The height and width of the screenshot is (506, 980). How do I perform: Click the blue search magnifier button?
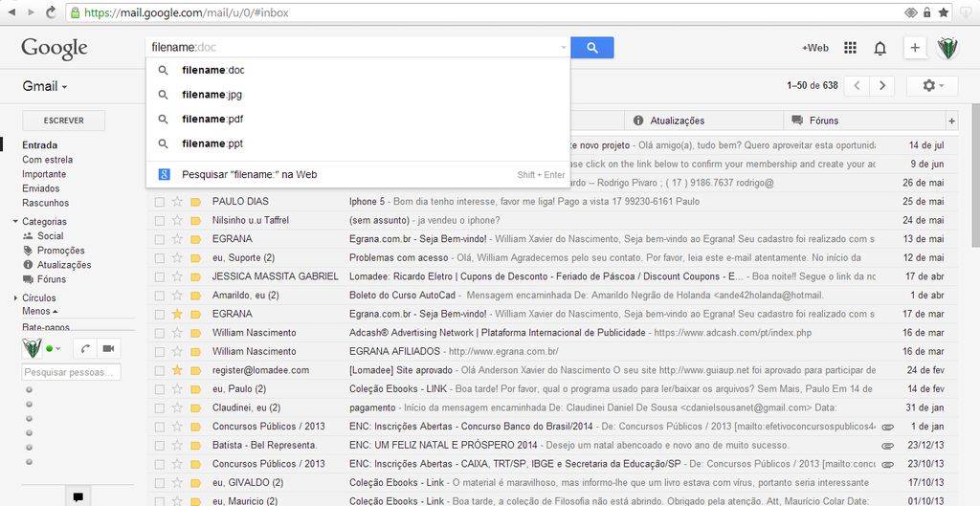(591, 48)
